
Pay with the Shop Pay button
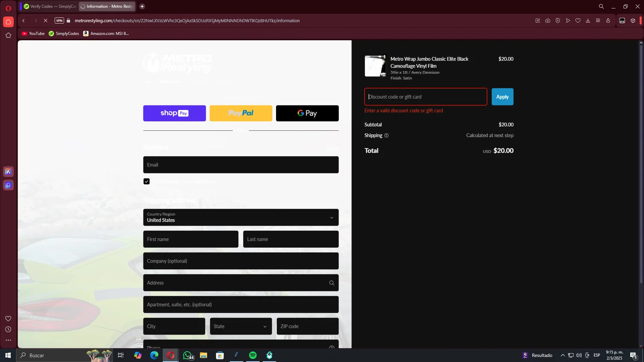tap(174, 113)
